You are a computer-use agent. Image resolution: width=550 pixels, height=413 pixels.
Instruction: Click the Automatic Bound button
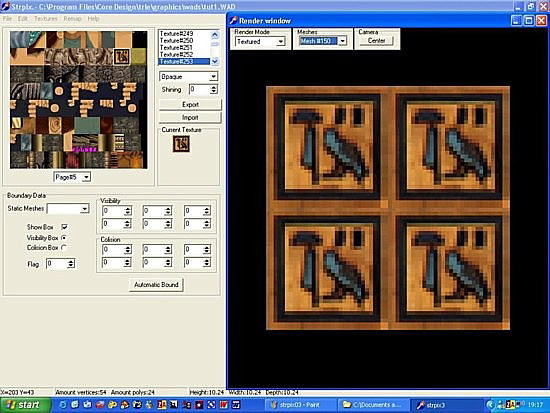tap(156, 285)
